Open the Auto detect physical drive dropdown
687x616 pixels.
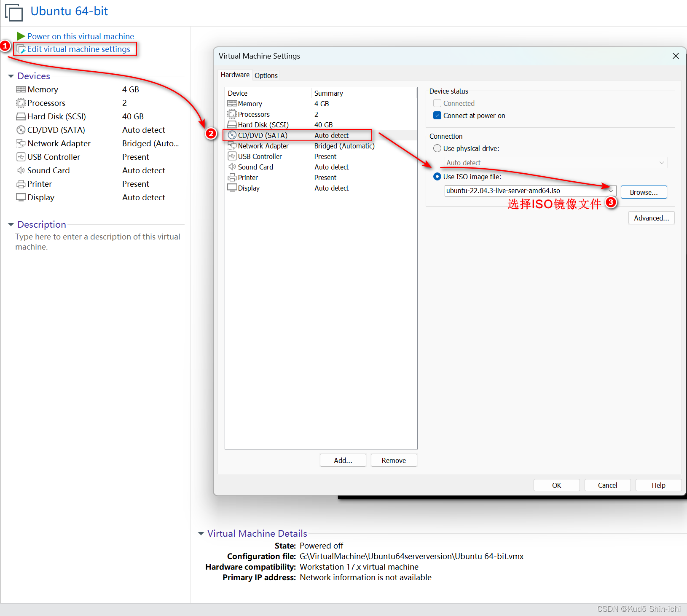pyautogui.click(x=556, y=163)
